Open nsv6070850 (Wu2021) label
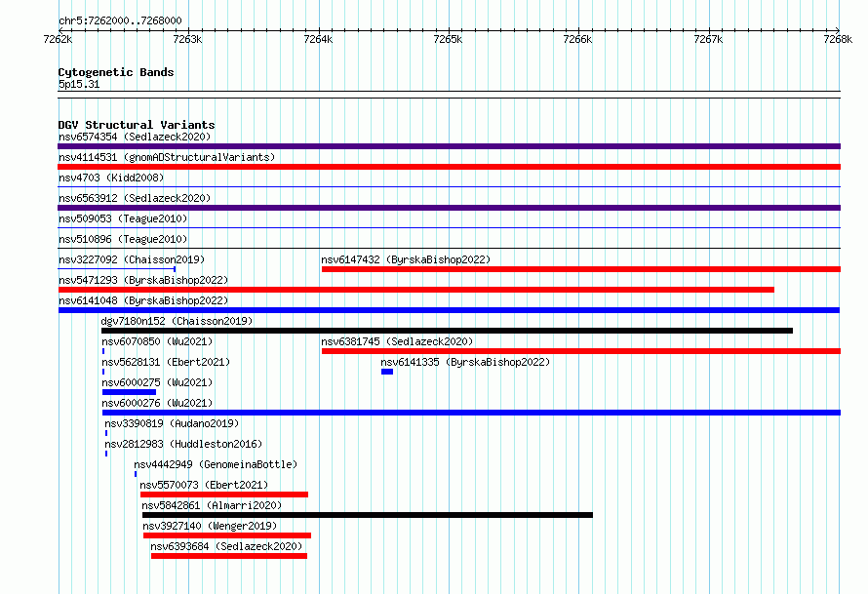The height and width of the screenshot is (594, 868). [x=157, y=341]
